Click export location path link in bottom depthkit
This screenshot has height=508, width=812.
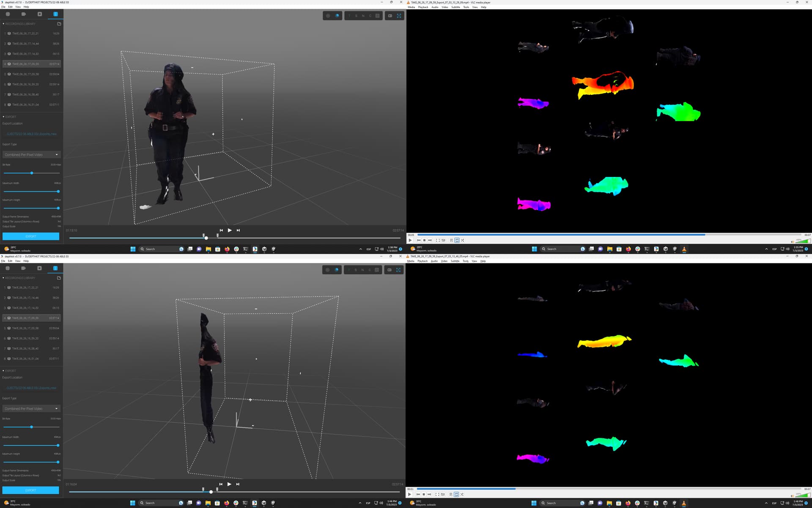tap(32, 388)
